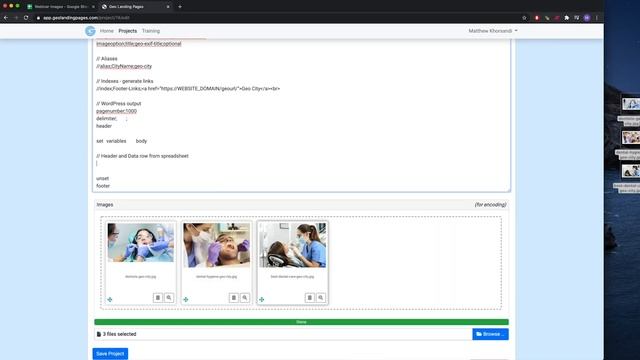Screen dimensions: 640x360
Task: Click the green Done progress bar
Action: coord(301,322)
